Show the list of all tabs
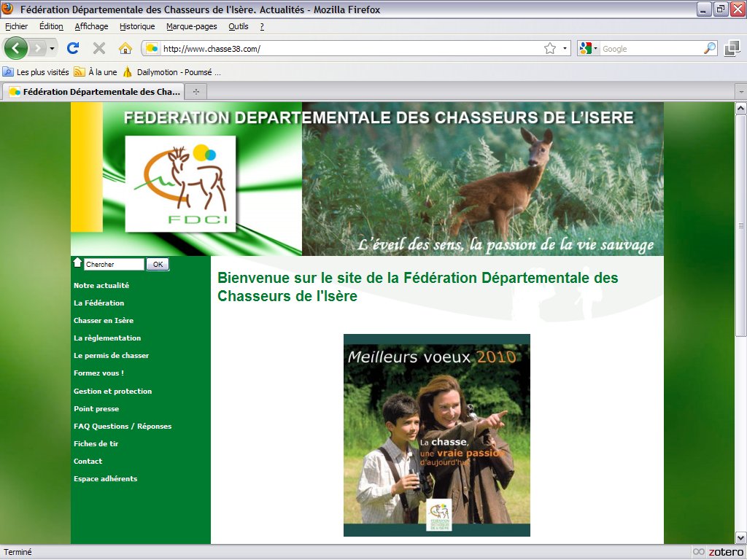747x560 pixels. pyautogui.click(x=740, y=92)
